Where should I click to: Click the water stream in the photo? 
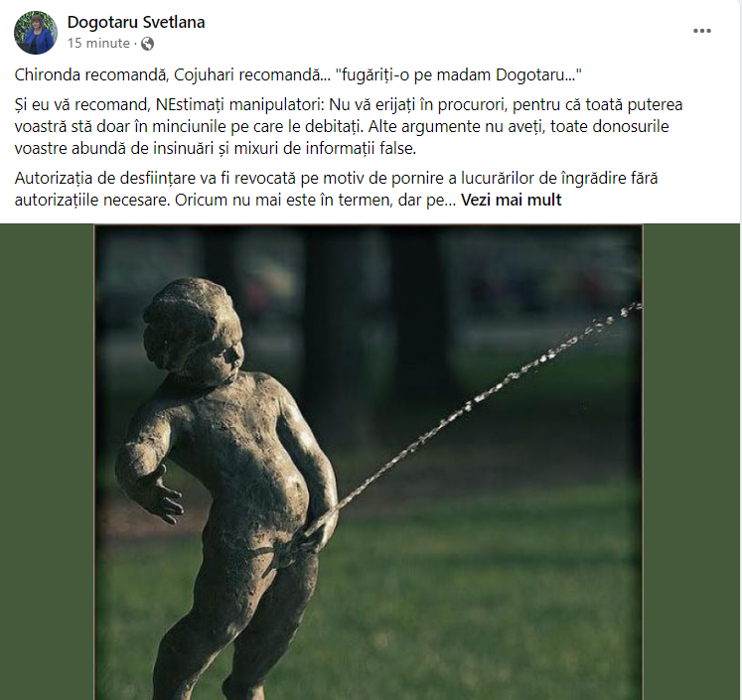pyautogui.click(x=473, y=409)
